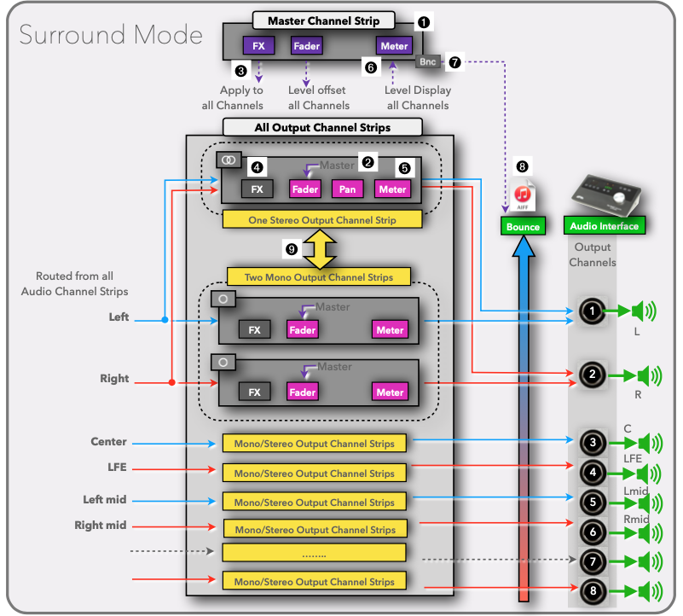The image size is (683, 616).
Task: Click the purple Fader block in Master strip
Action: (305, 46)
